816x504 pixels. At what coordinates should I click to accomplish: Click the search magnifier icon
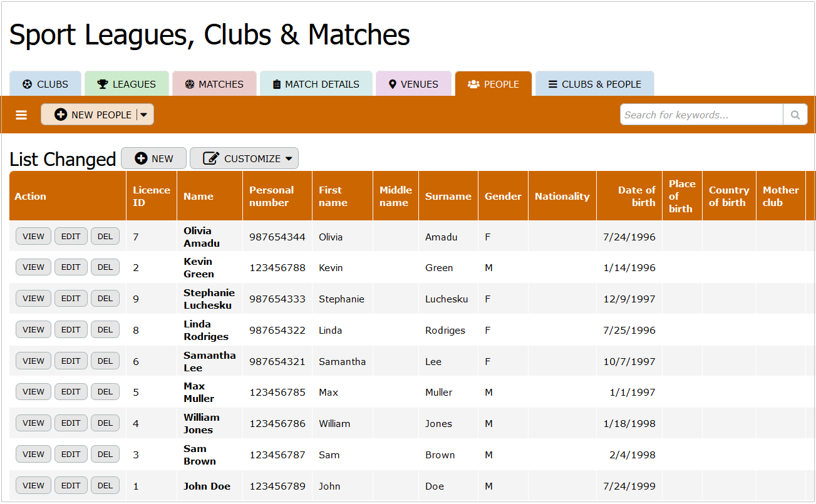(795, 115)
